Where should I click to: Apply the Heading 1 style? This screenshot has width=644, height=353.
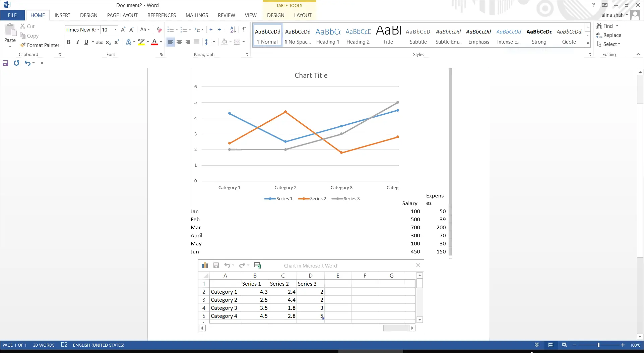click(x=327, y=35)
